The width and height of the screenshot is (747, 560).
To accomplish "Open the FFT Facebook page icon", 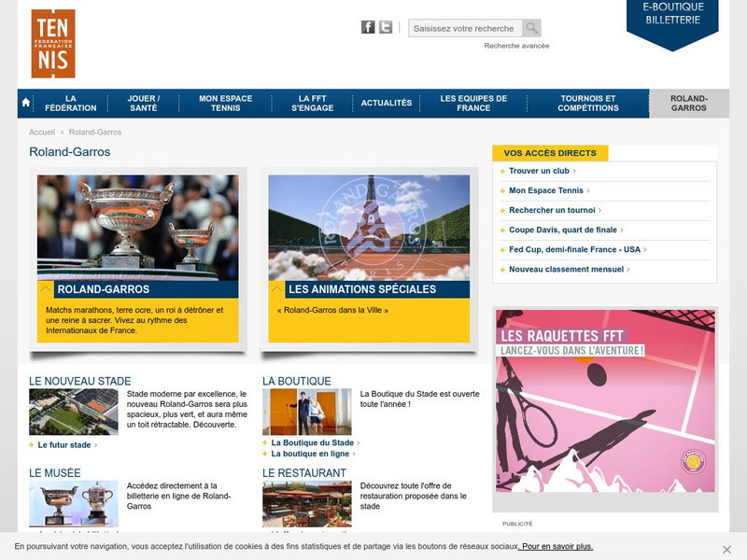I will 368,27.
